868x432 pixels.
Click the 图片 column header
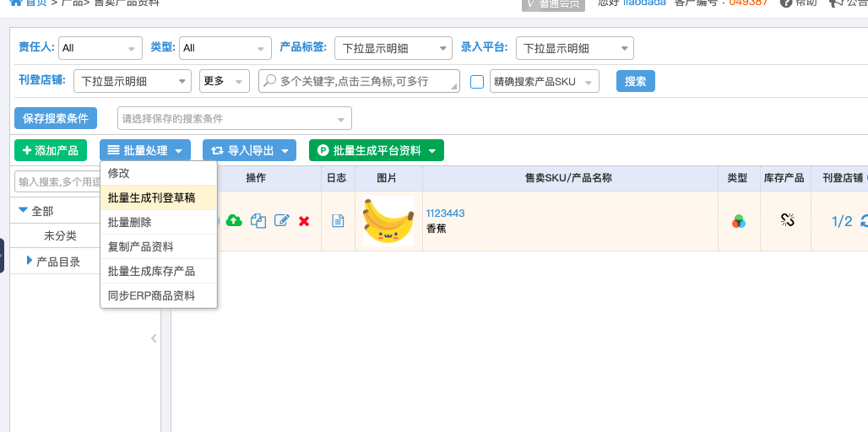coord(387,178)
